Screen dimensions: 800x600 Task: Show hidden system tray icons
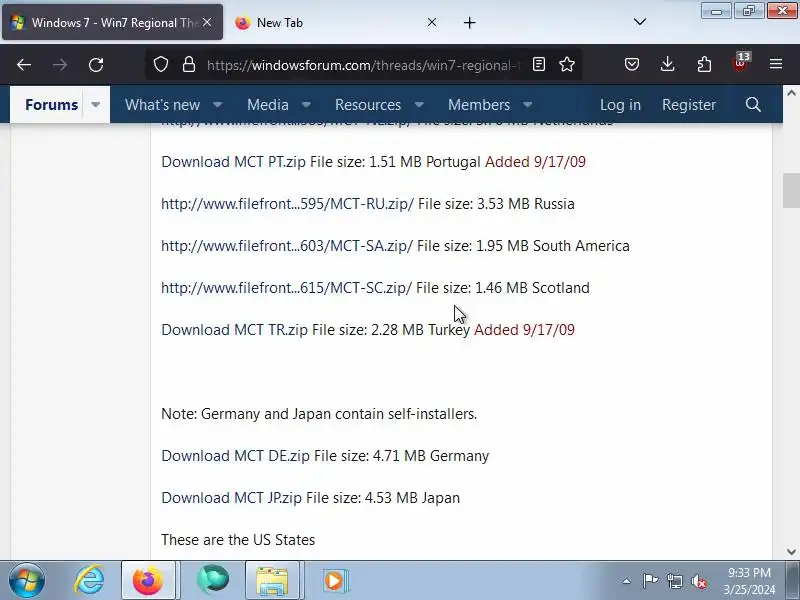point(626,581)
